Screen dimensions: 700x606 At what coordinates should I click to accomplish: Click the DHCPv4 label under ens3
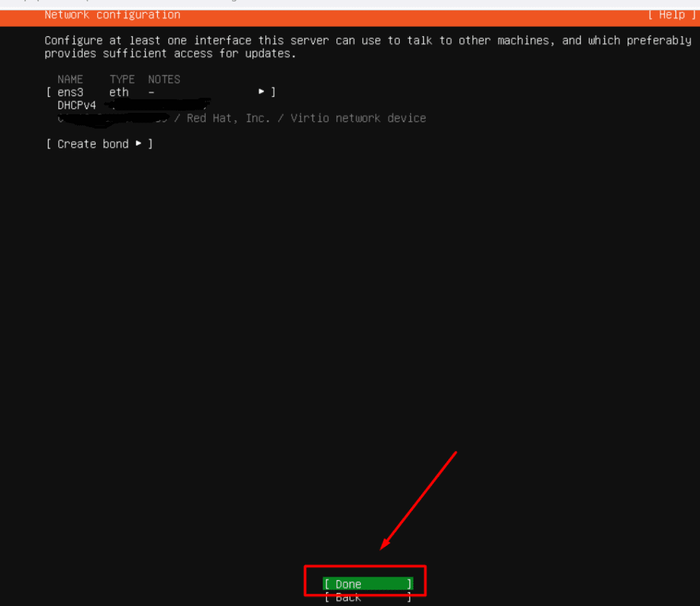click(x=77, y=105)
